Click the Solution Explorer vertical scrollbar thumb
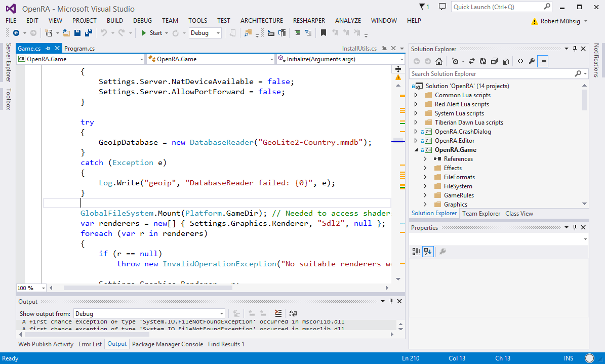Image resolution: width=605 pixels, height=364 pixels. point(584,100)
